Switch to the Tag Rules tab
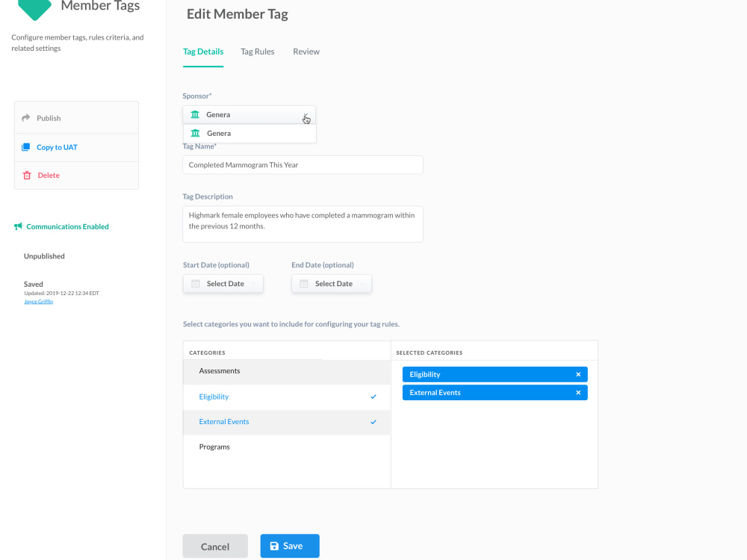 (257, 51)
